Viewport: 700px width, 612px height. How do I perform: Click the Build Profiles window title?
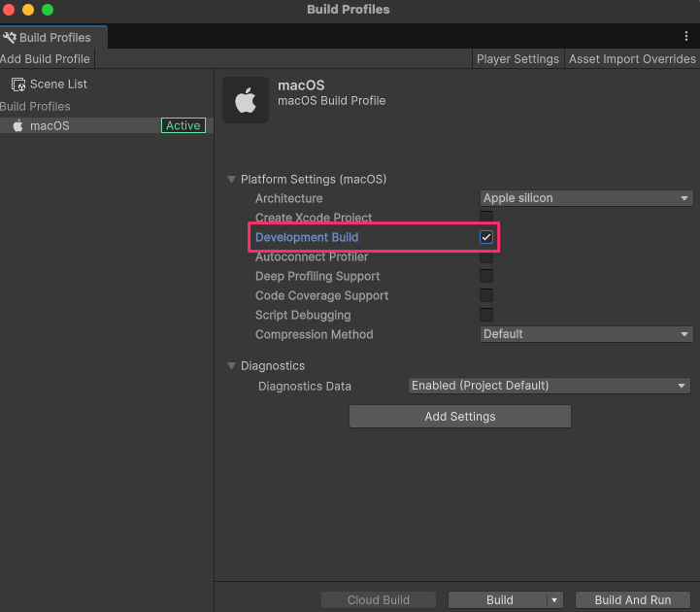point(349,10)
